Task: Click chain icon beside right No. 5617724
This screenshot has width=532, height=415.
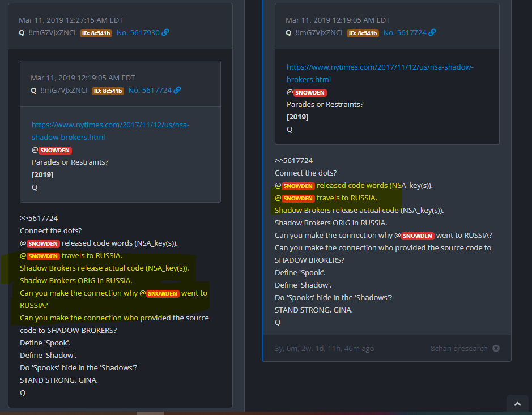Action: (432, 32)
